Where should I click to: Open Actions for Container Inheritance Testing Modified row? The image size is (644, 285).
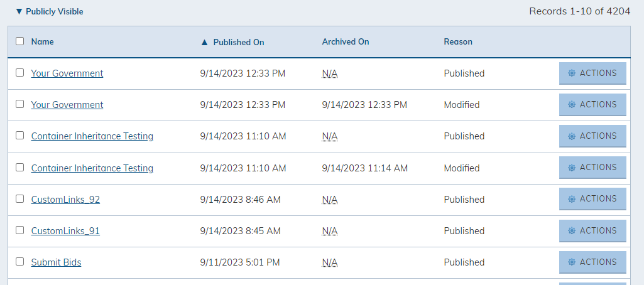point(592,168)
